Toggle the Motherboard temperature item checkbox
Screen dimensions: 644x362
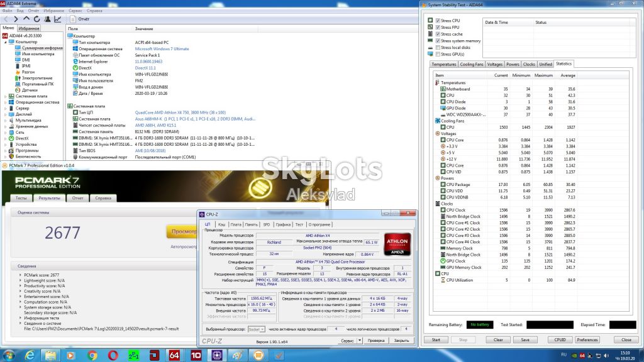(x=443, y=89)
